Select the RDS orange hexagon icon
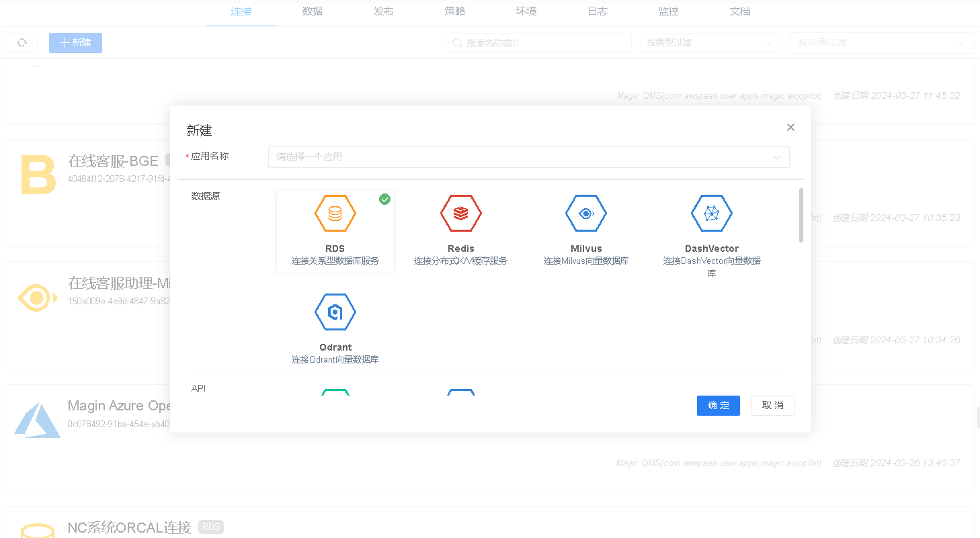This screenshot has height=538, width=980. coord(335,214)
